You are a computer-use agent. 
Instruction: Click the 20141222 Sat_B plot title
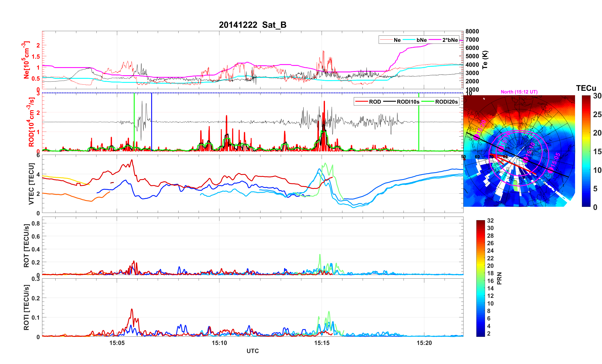[x=252, y=25]
